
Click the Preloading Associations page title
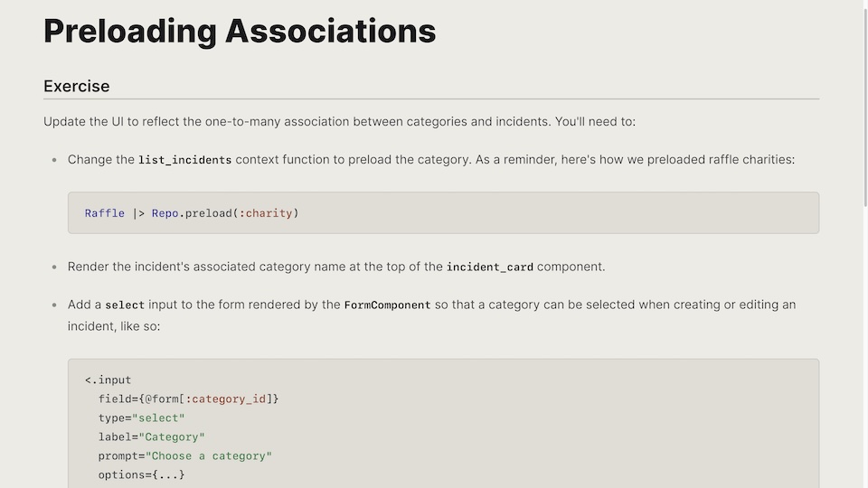[240, 31]
